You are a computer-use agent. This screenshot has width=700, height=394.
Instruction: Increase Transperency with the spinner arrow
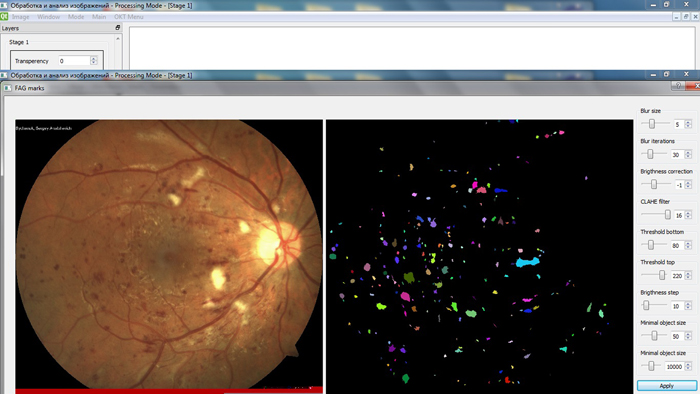(94, 58)
